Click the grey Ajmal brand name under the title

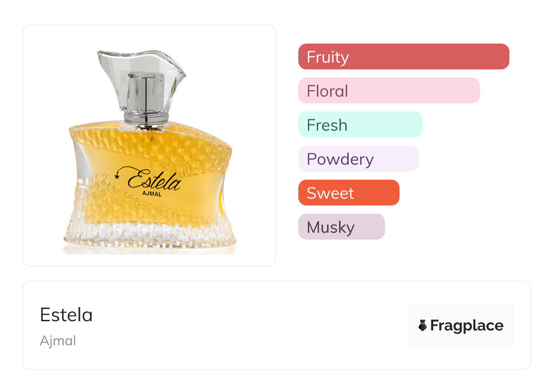tap(58, 341)
